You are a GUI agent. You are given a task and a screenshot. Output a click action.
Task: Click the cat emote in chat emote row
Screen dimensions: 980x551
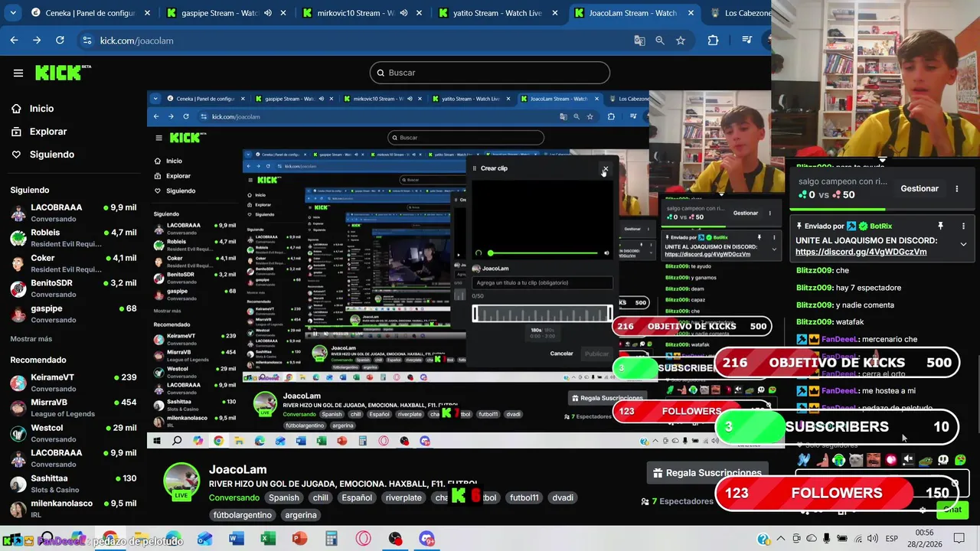[x=856, y=460]
